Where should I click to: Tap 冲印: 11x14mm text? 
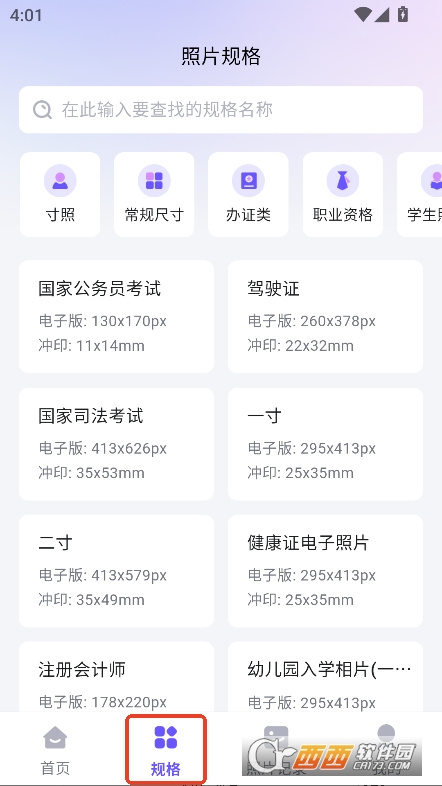[92, 346]
